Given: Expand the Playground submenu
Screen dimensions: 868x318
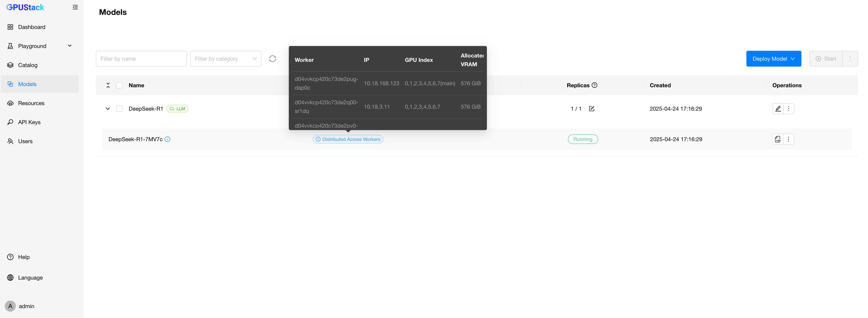Looking at the screenshot, I should [x=70, y=46].
